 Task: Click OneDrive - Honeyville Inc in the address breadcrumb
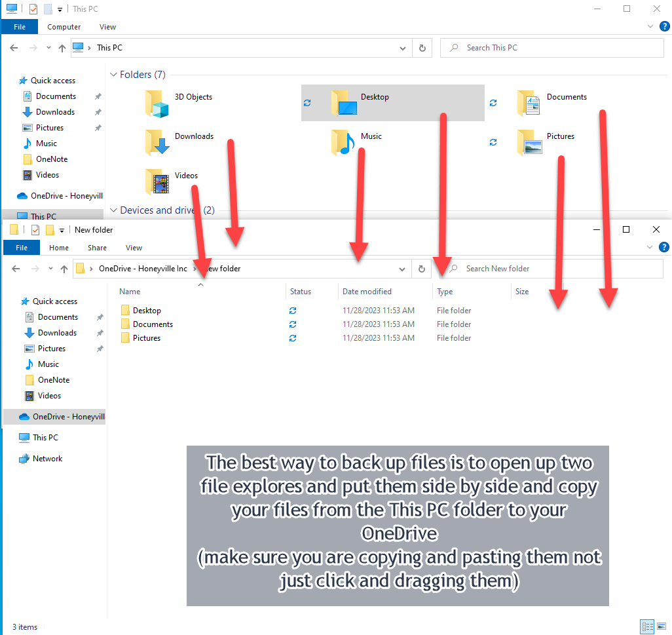[x=143, y=269]
